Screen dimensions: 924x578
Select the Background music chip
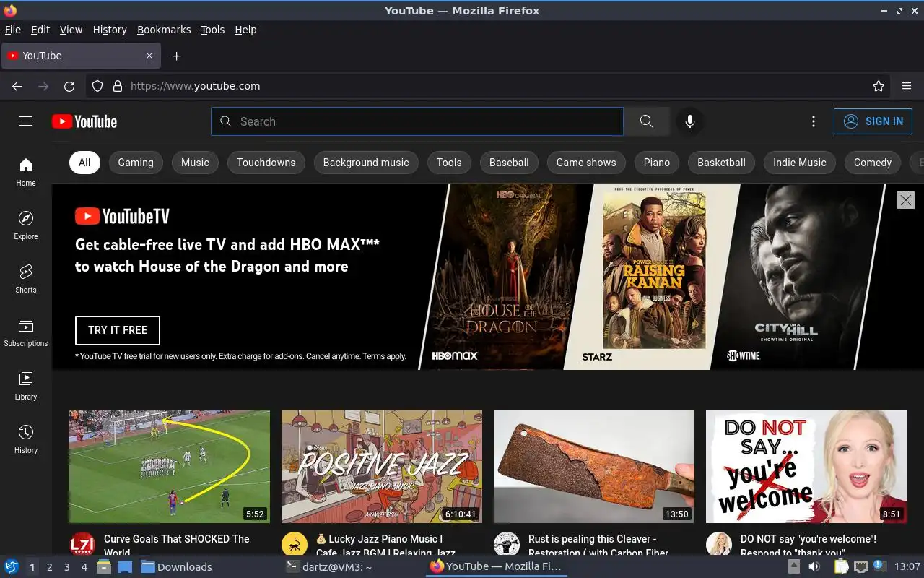(366, 163)
